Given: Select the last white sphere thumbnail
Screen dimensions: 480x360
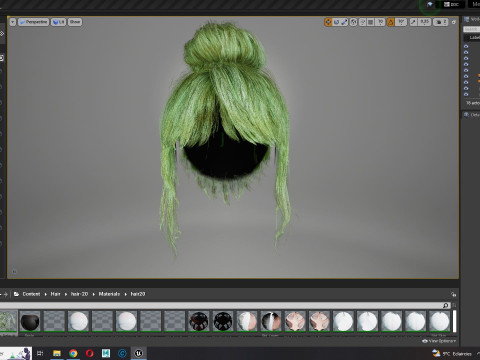Looking at the screenshot, I should point(439,321).
